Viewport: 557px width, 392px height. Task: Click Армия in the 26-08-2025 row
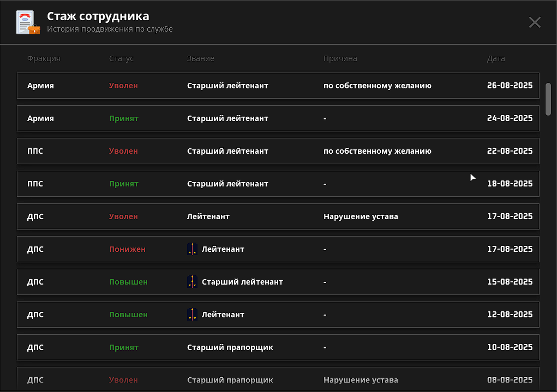40,86
